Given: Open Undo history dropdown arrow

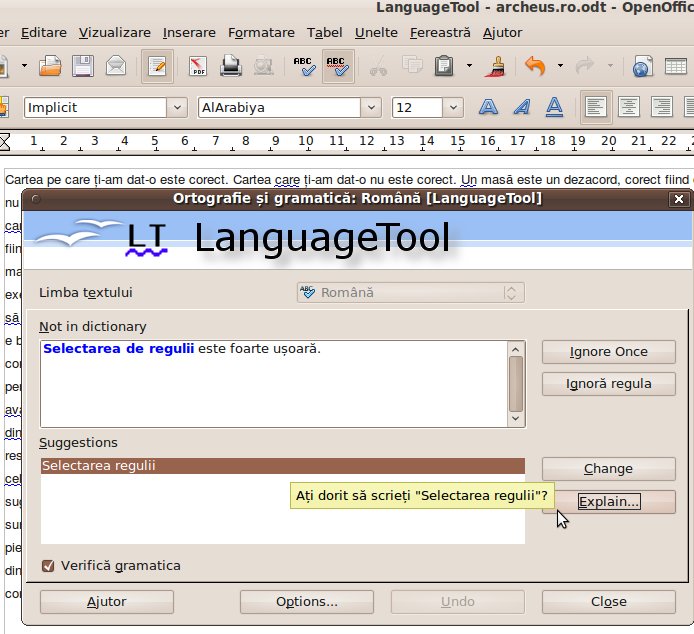Looking at the screenshot, I should [x=560, y=66].
